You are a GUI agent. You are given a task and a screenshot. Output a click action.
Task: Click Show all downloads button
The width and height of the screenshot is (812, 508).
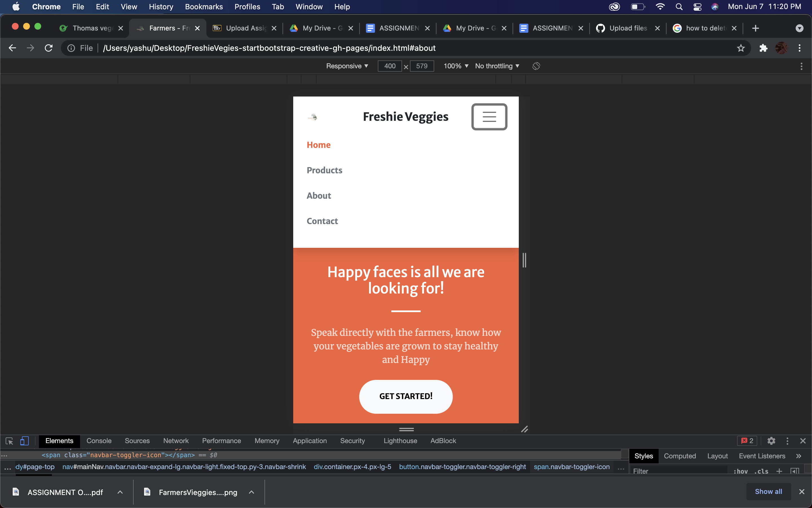pyautogui.click(x=768, y=492)
